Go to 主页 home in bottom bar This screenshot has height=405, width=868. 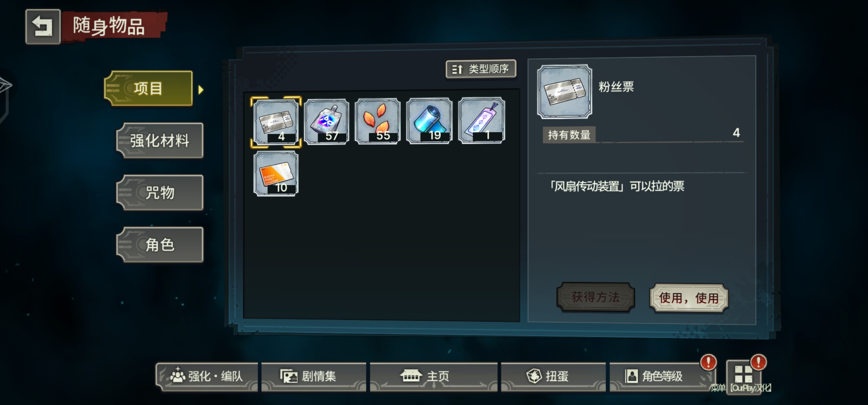pyautogui.click(x=434, y=376)
